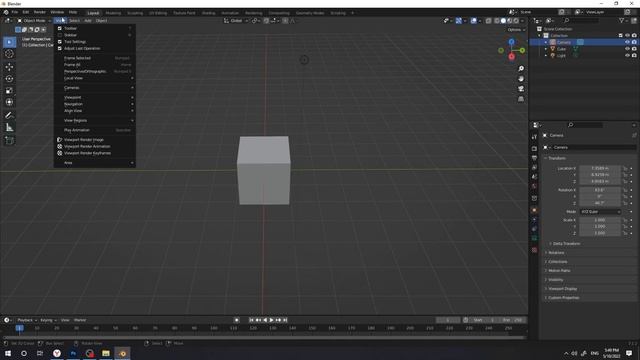Select the Measure tool
This screenshot has height=360, width=640.
click(x=9, y=128)
